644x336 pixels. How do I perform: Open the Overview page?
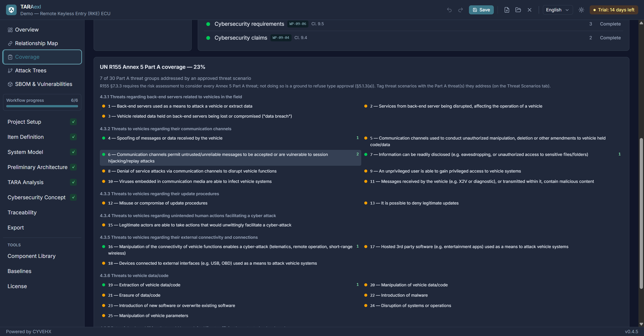click(42, 30)
